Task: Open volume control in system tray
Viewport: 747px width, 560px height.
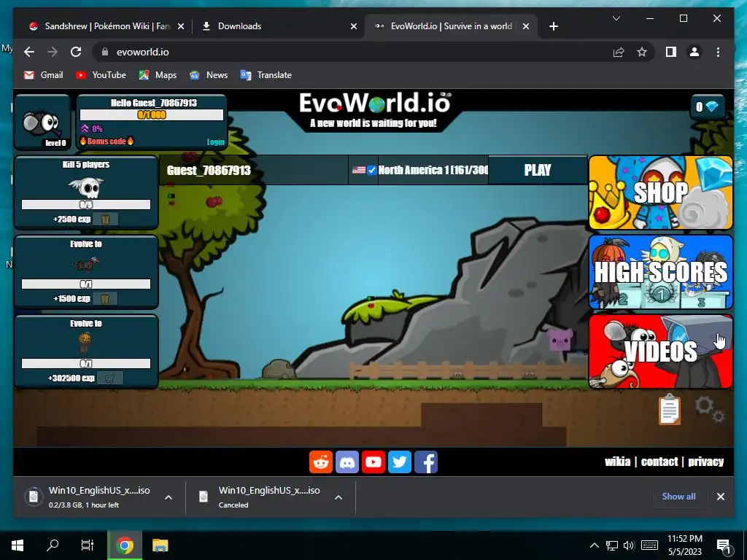Action: pyautogui.click(x=629, y=545)
